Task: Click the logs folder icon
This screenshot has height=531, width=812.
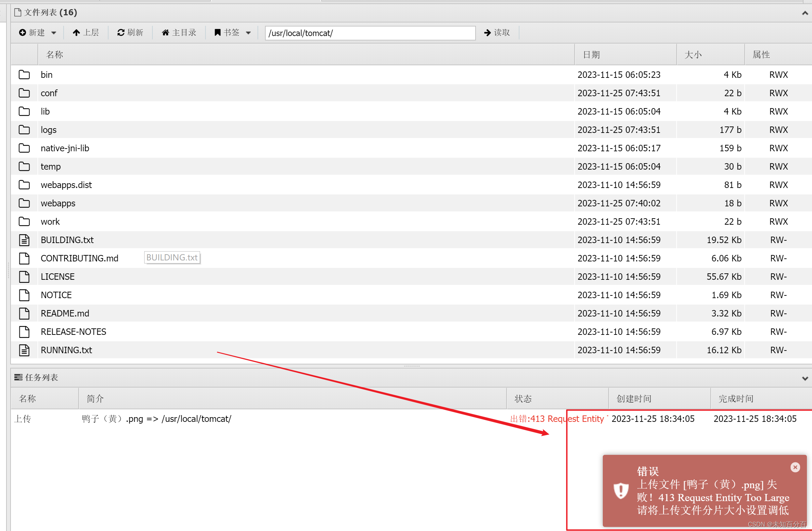Action: [24, 130]
